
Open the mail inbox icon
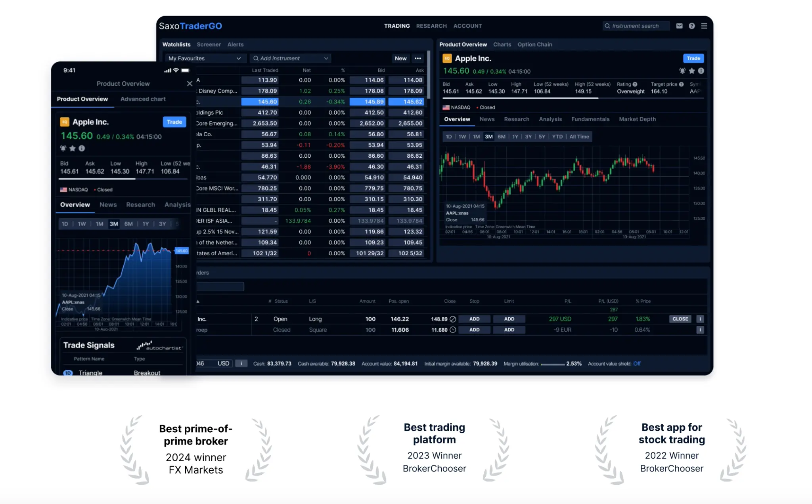coord(679,26)
